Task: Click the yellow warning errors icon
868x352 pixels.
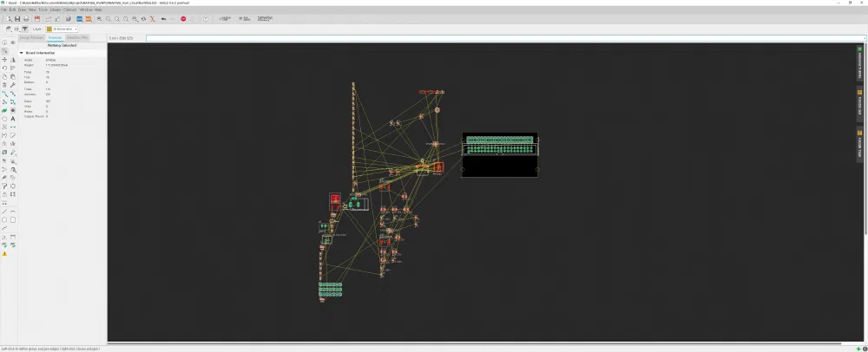Action: pos(4,254)
